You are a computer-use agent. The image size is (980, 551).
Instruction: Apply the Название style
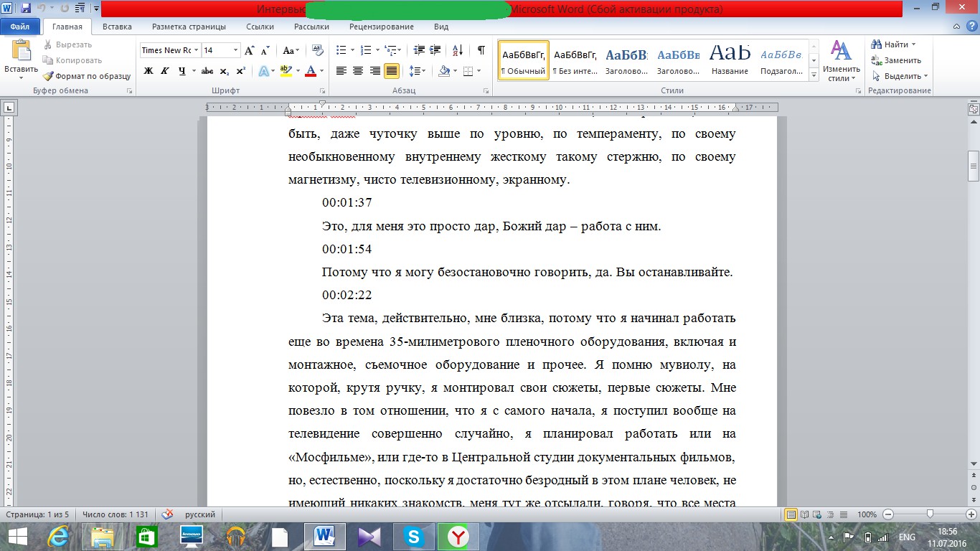point(730,60)
